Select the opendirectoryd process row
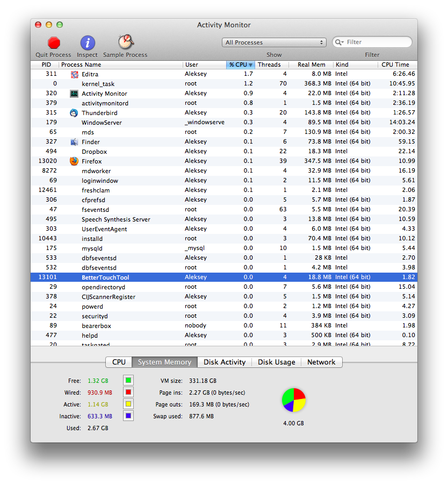 click(224, 287)
